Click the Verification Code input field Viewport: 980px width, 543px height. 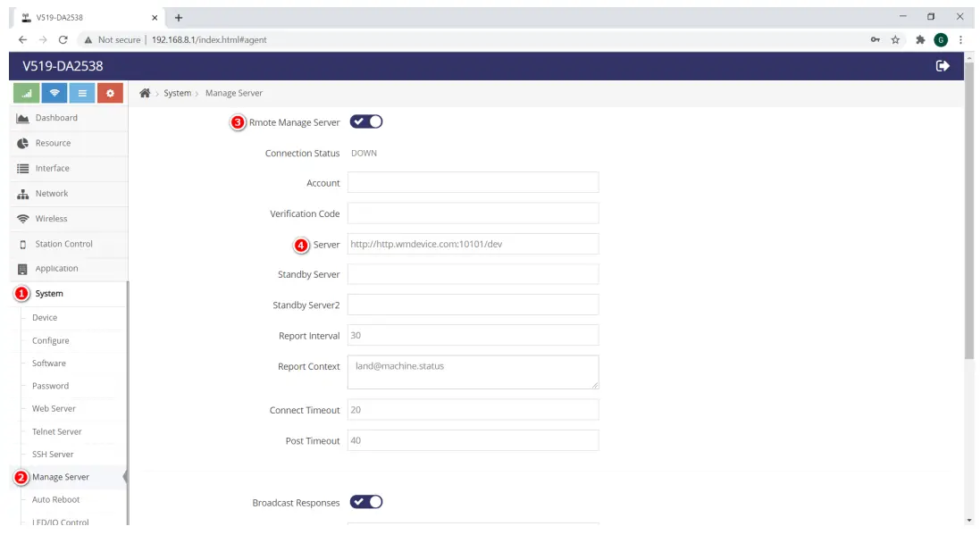point(473,213)
